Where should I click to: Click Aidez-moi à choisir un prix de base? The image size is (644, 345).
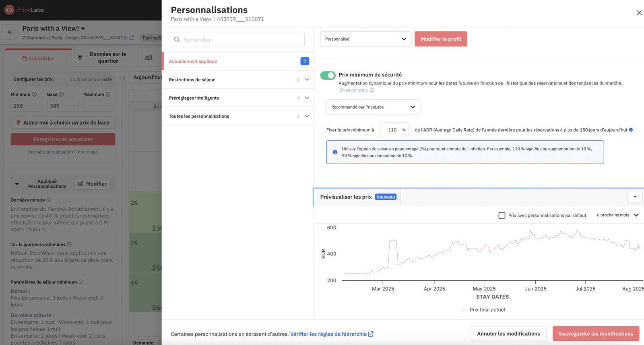tap(63, 123)
